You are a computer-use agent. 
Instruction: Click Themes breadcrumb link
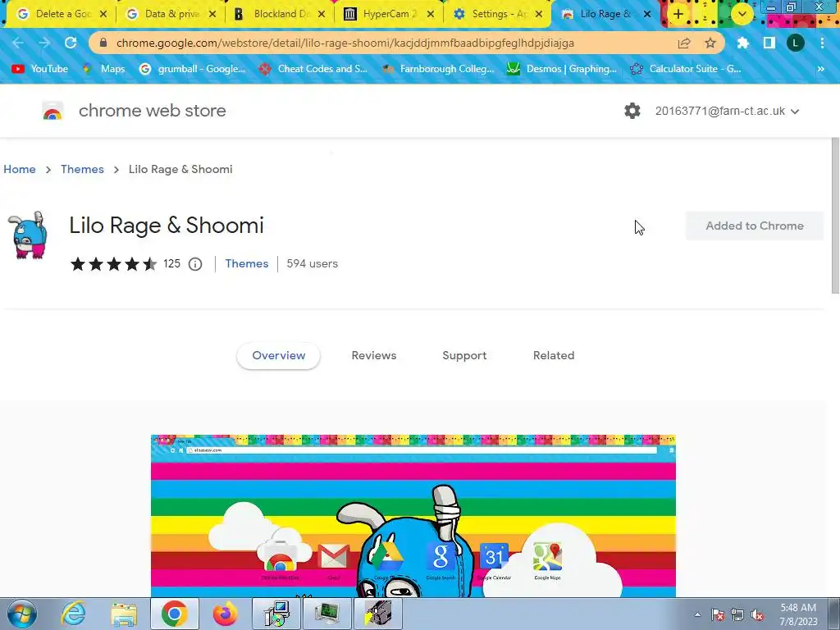pos(83,169)
